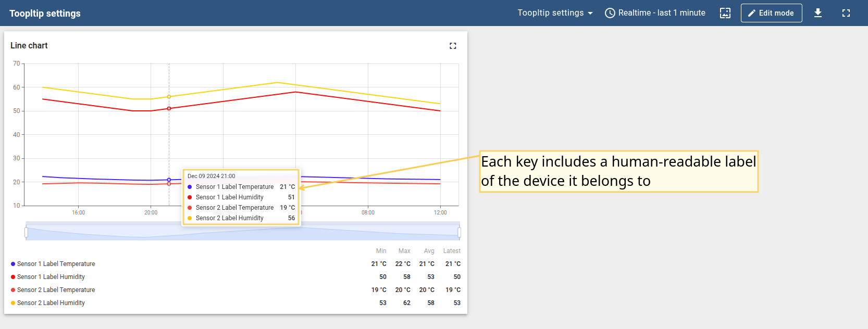Click the dashboard image update icon
The width and height of the screenshot is (868, 329).
coord(725,13)
